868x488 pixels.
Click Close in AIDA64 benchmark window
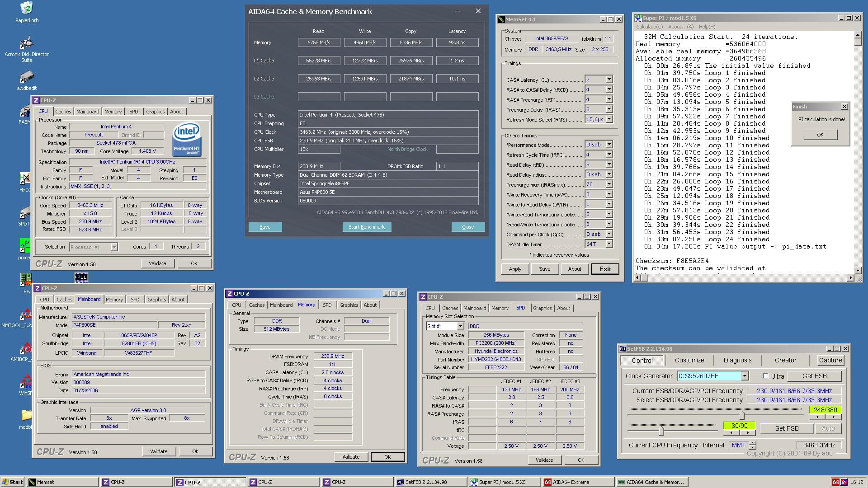pyautogui.click(x=468, y=227)
